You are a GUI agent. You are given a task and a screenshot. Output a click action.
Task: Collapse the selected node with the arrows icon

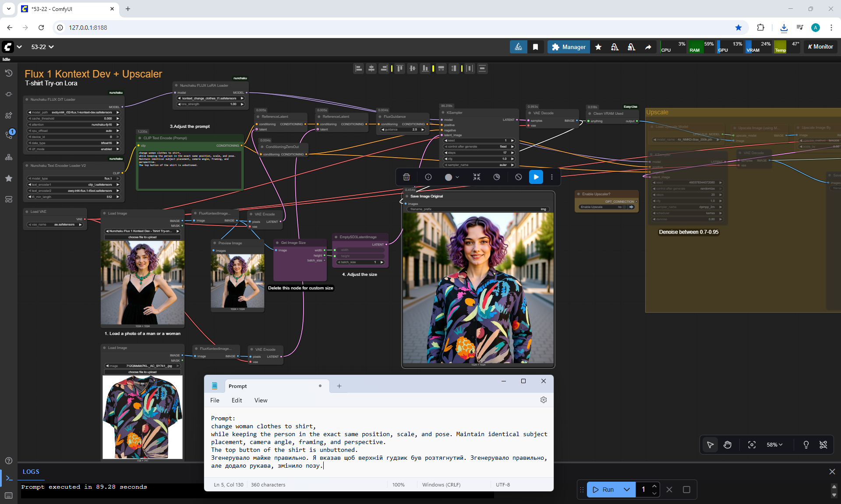[477, 177]
